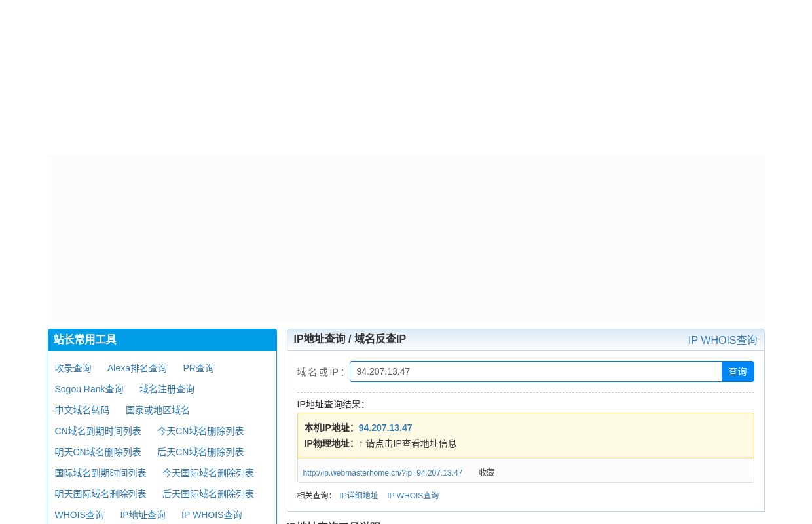
Task: Open 今天CN域名删除列表
Action: (x=200, y=431)
